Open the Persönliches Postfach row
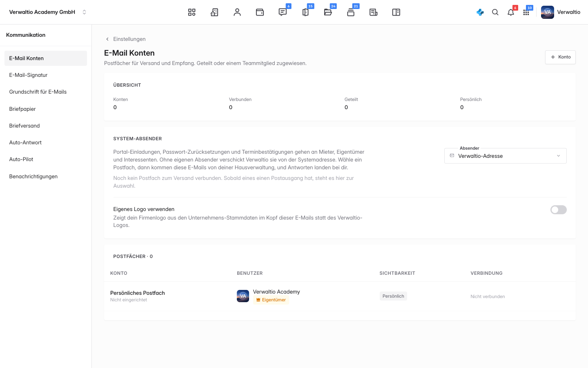The width and height of the screenshot is (588, 368). click(x=340, y=296)
